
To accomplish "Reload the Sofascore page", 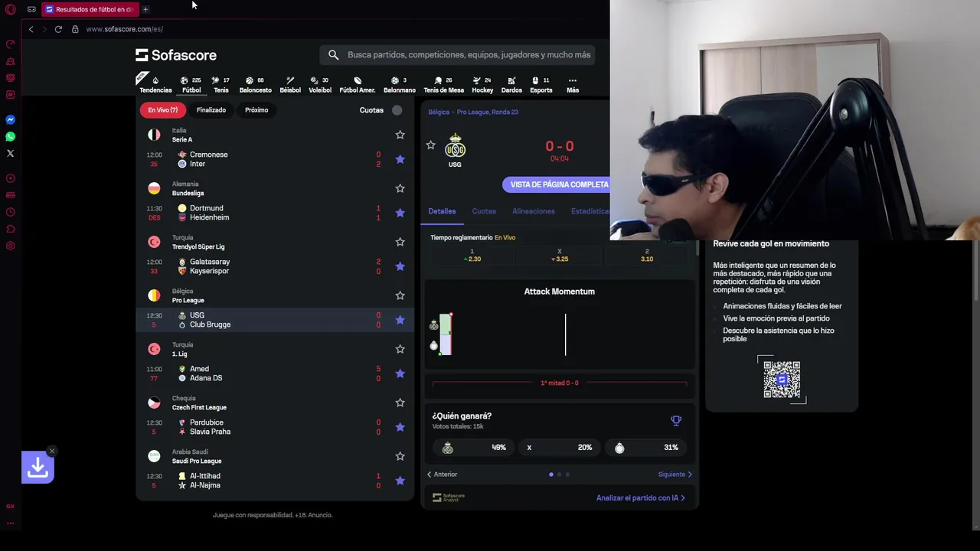I will [x=58, y=29].
